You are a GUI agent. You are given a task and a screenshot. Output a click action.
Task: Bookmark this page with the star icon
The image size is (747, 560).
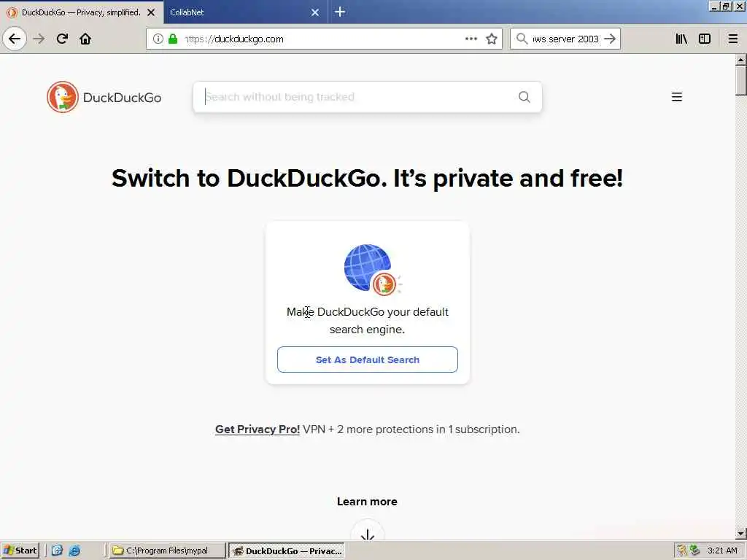[492, 39]
